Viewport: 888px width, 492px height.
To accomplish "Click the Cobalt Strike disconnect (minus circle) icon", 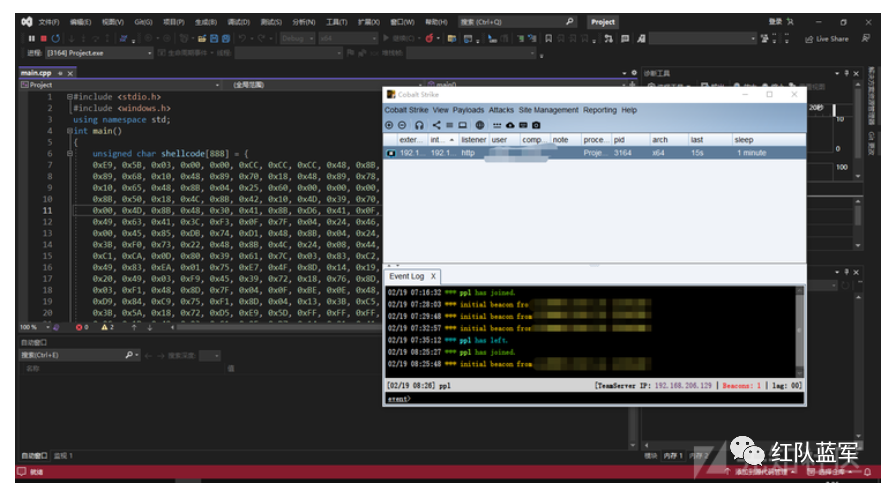I will 402,125.
